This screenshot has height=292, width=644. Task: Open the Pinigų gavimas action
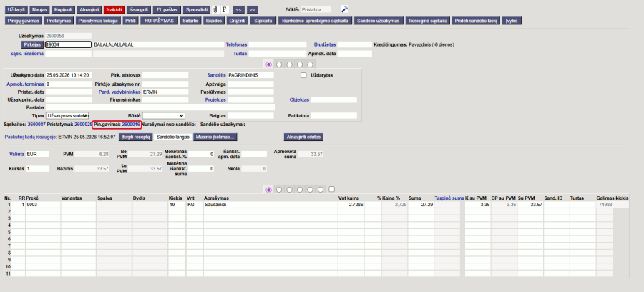click(23, 21)
